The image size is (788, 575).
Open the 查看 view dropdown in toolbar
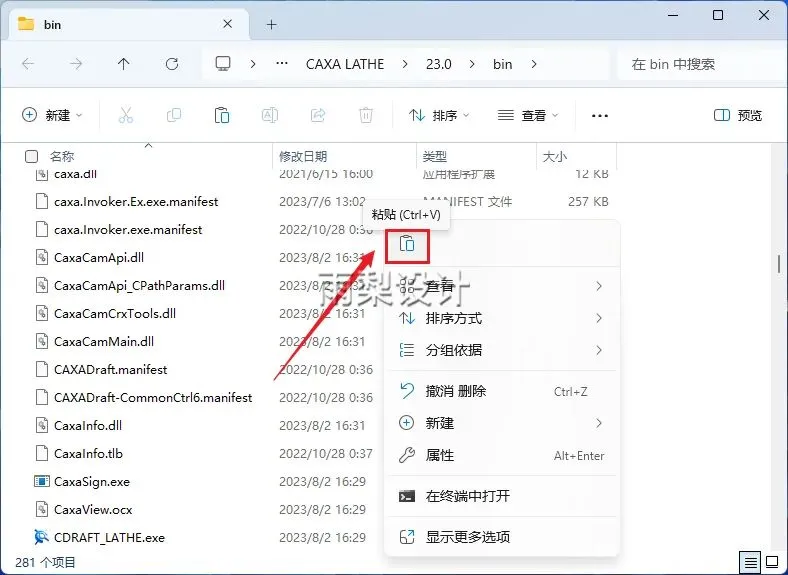[527, 116]
